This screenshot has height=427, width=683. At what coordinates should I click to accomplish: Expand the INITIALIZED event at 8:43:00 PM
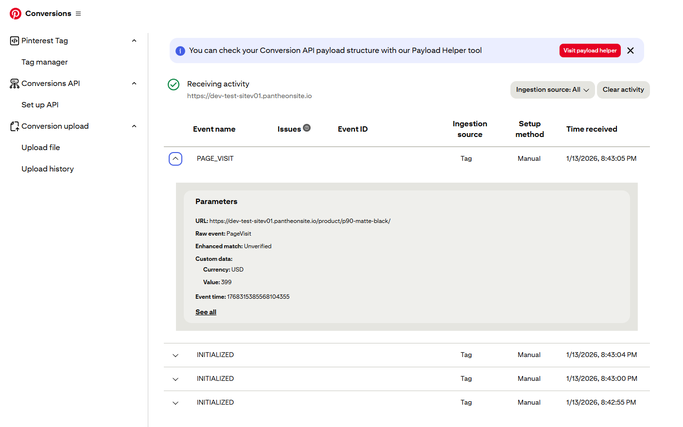point(175,379)
